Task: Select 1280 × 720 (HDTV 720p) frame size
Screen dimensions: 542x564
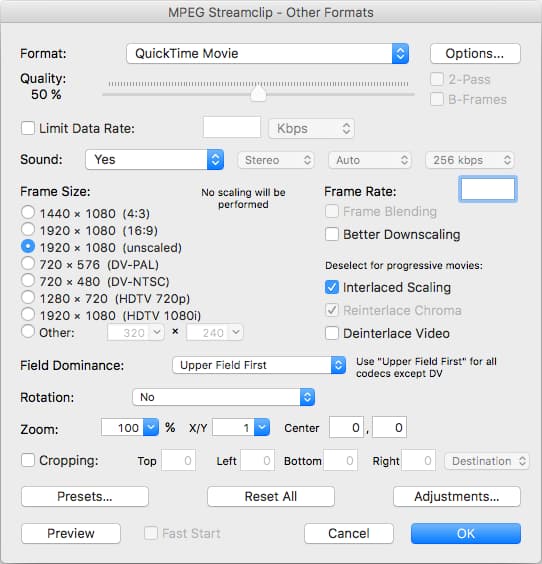Action: click(x=28, y=297)
